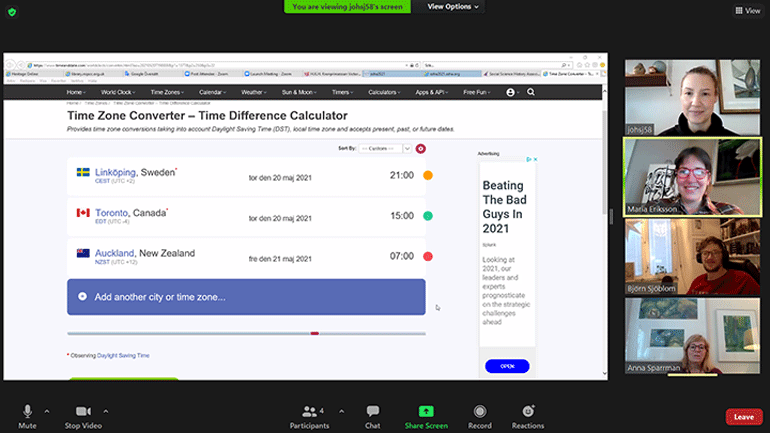Click the Time Zones breadcrumb link
Image resolution: width=770 pixels, height=433 pixels.
pos(96,103)
